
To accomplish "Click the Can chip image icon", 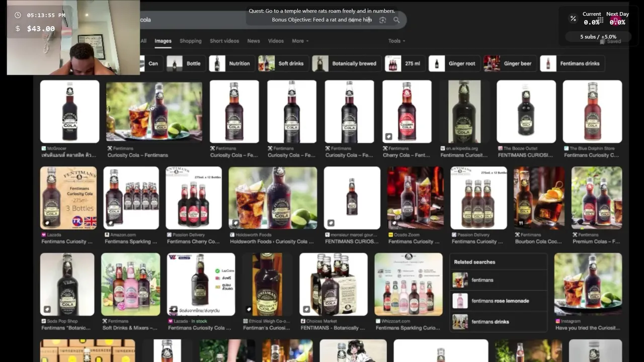I will coord(142,63).
